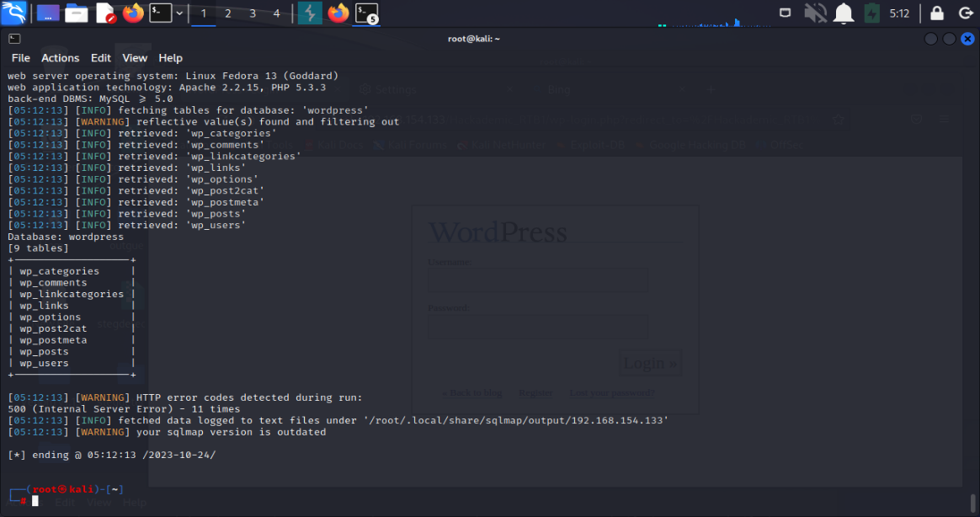Open the Edit menu dropdown
Viewport: 980px width, 517px height.
101,58
